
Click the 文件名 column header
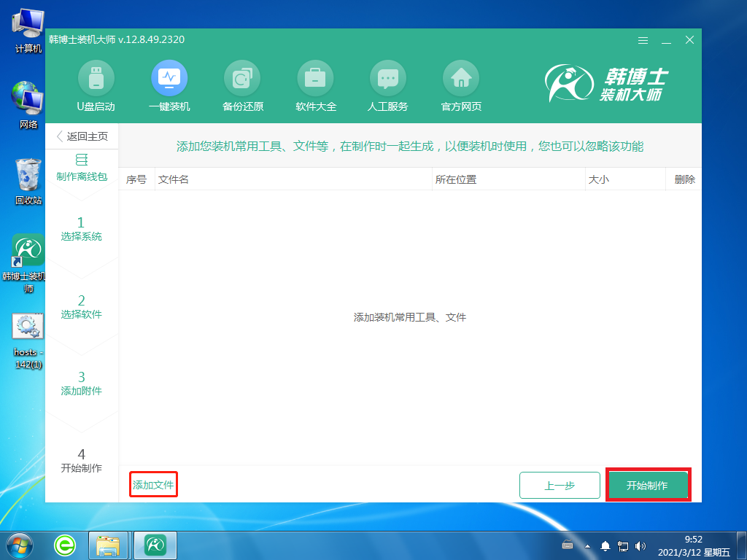[x=174, y=179]
